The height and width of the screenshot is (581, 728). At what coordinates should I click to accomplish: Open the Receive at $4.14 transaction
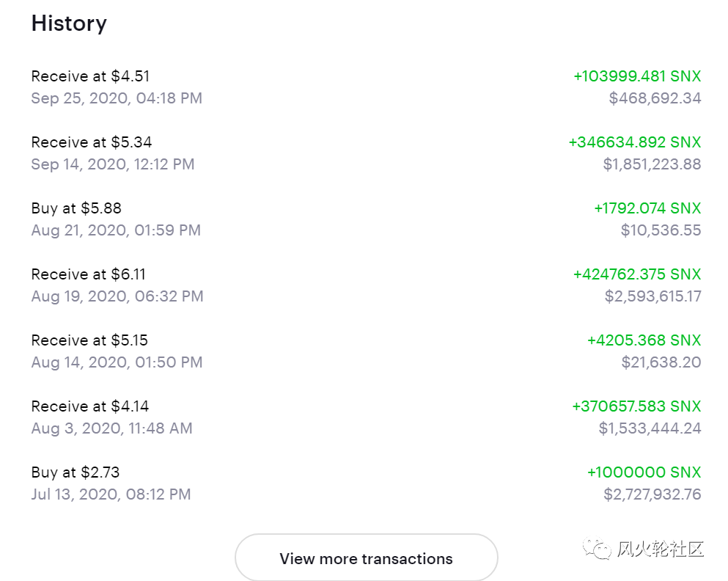(x=366, y=417)
